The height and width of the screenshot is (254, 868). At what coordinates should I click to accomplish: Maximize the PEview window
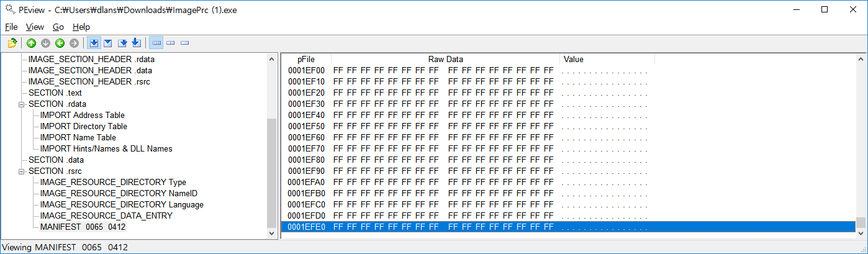point(825,9)
